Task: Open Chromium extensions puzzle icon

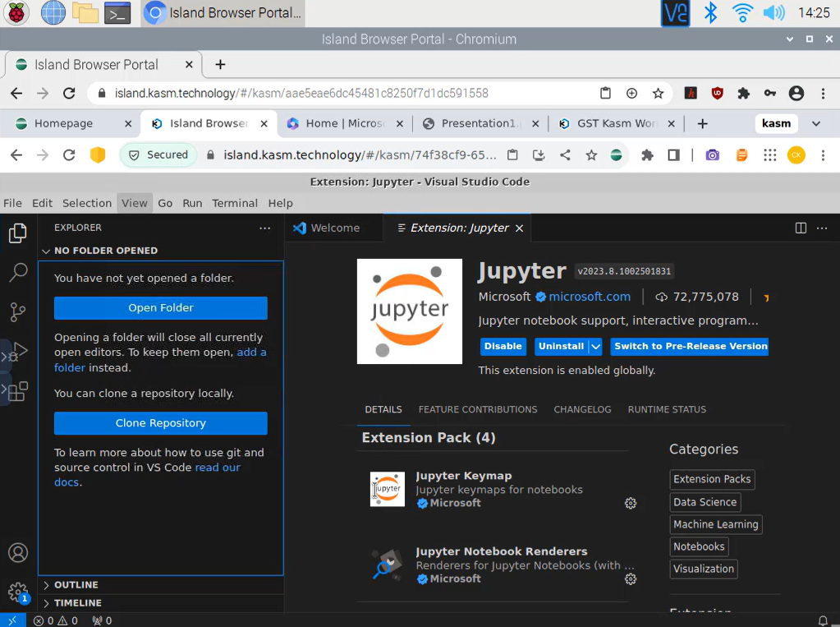Action: [x=744, y=94]
